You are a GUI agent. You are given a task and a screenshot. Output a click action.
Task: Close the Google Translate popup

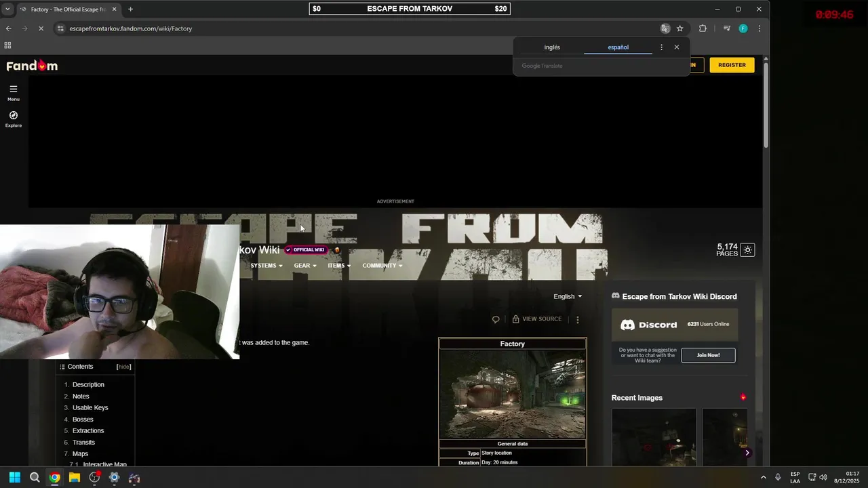coord(676,47)
